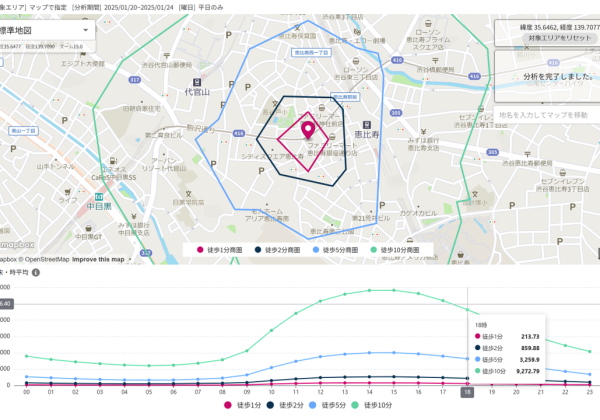Viewport: 600px width, 420px height.
Task: Open the 標準地図 map style dropdown
Action: tap(46, 30)
